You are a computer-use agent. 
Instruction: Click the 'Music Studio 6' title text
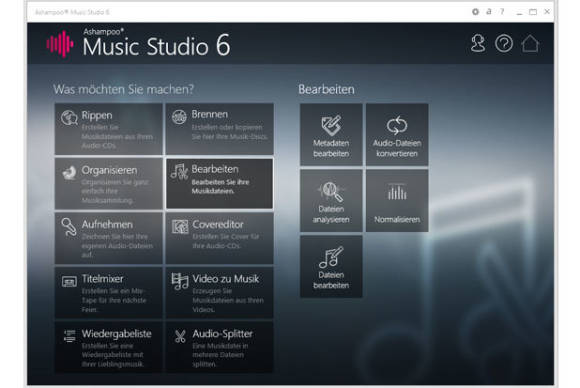156,46
